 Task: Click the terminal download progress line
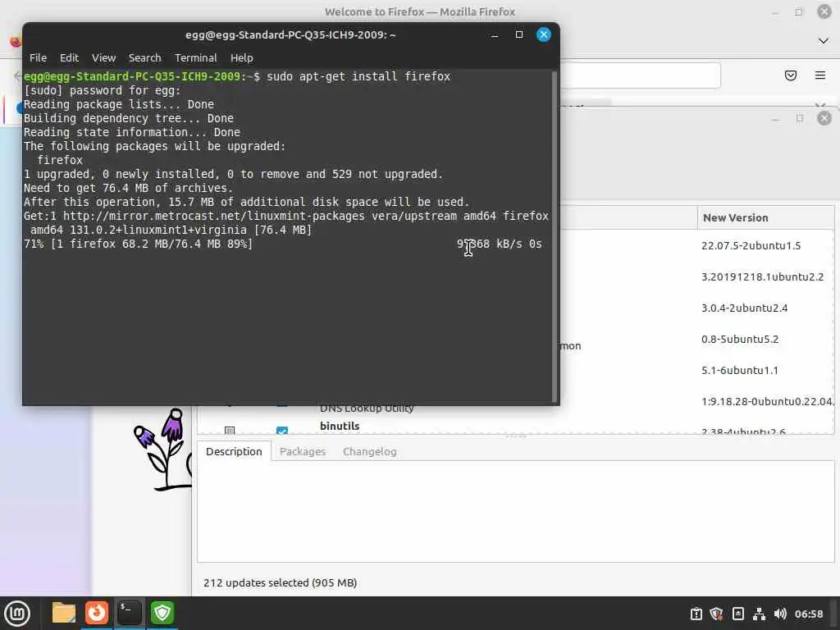[283, 244]
